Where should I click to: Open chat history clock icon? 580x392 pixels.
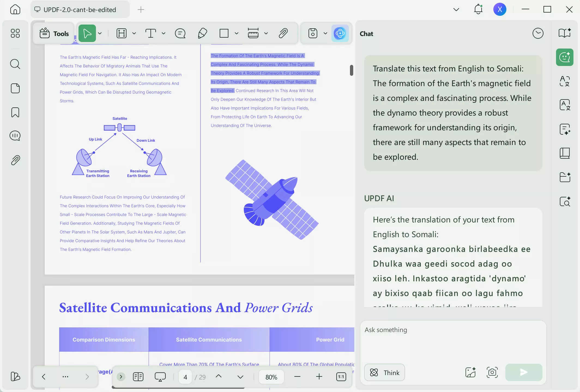click(538, 33)
